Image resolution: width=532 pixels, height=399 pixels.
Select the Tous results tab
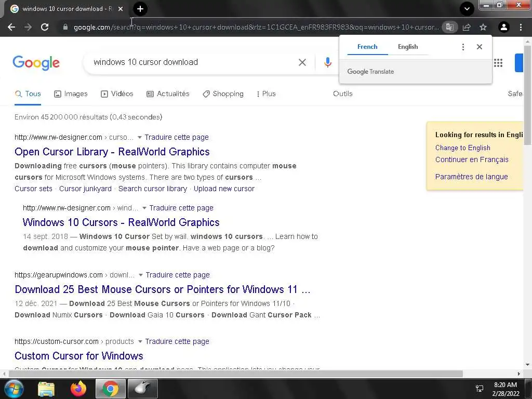(x=28, y=94)
